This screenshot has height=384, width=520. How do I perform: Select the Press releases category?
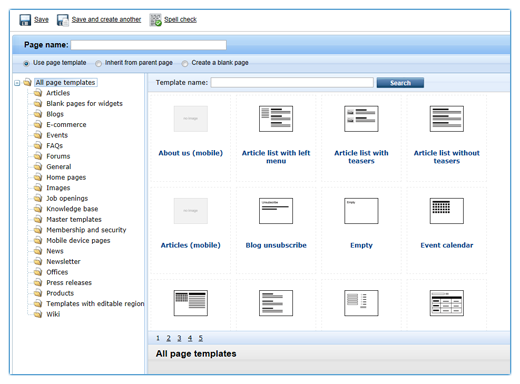pyautogui.click(x=69, y=283)
